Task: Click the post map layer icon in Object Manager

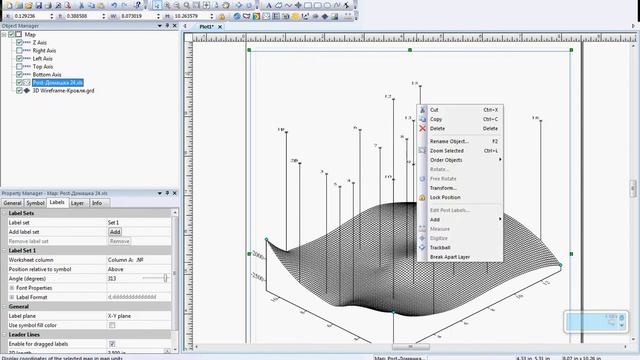Action: coord(27,82)
